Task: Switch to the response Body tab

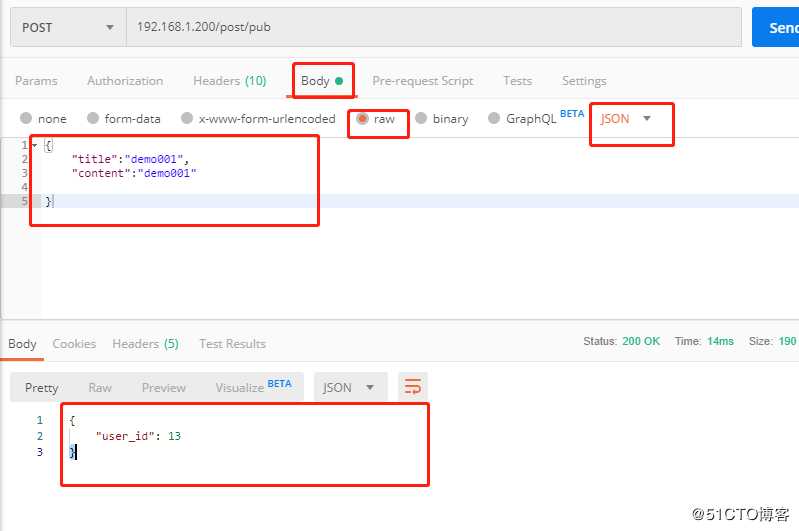Action: pos(22,344)
